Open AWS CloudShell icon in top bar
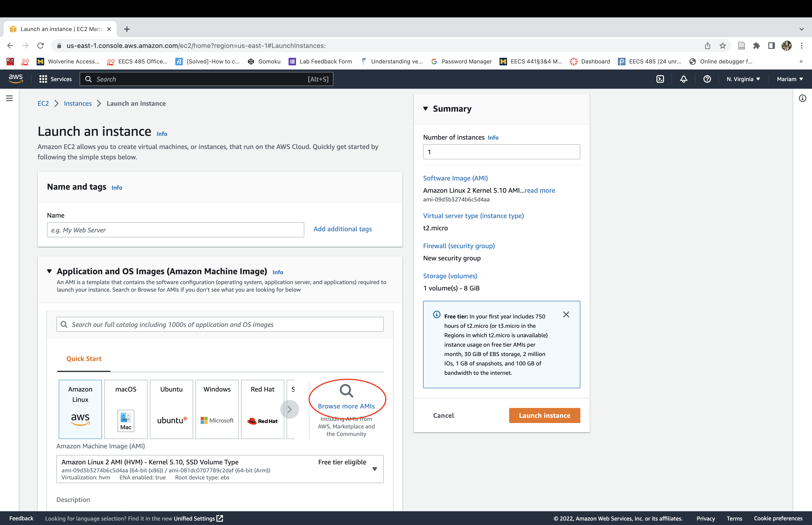Viewport: 812px width, 525px height. point(660,79)
